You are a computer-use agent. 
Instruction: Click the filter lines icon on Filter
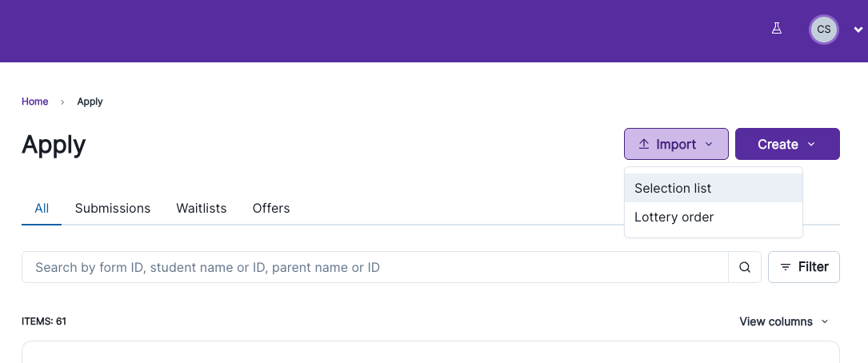pyautogui.click(x=786, y=267)
